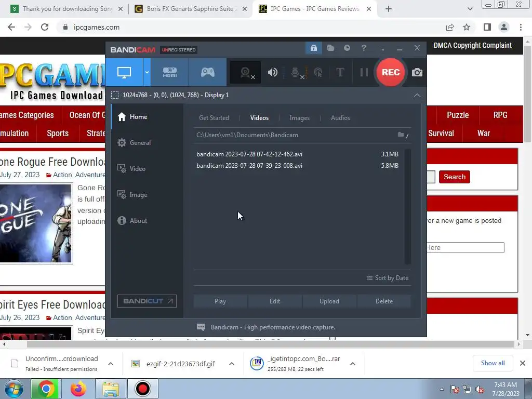
Task: Open Bandicam from Windows taskbar
Action: 142,389
